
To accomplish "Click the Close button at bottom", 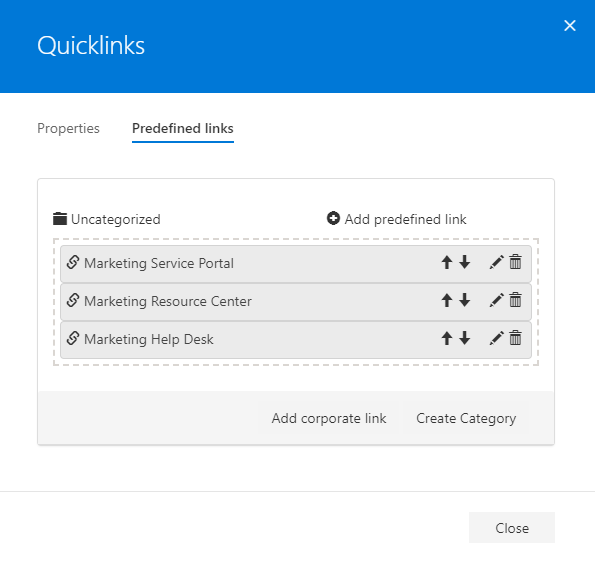I will point(512,528).
